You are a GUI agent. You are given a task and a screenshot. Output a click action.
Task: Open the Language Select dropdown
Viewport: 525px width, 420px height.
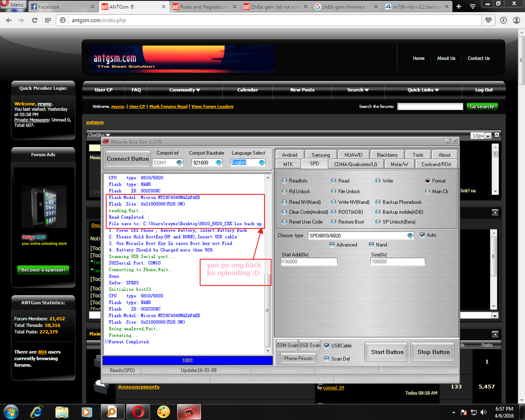point(261,163)
